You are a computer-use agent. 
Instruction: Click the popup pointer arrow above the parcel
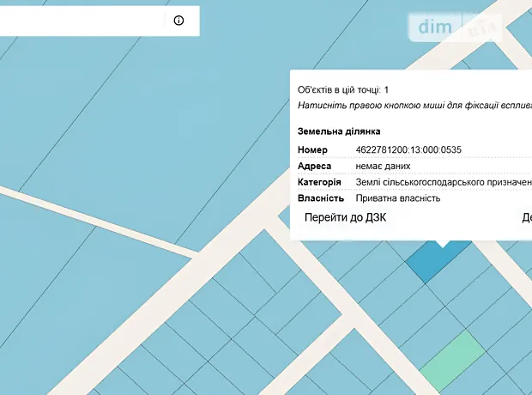tap(441, 243)
